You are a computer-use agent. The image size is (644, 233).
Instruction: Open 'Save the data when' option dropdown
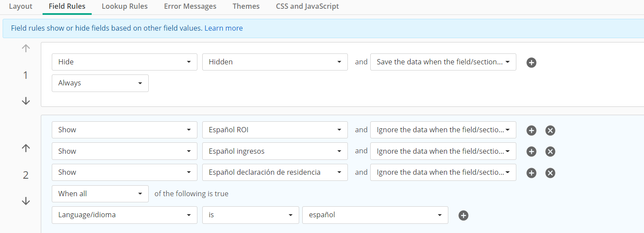[443, 62]
